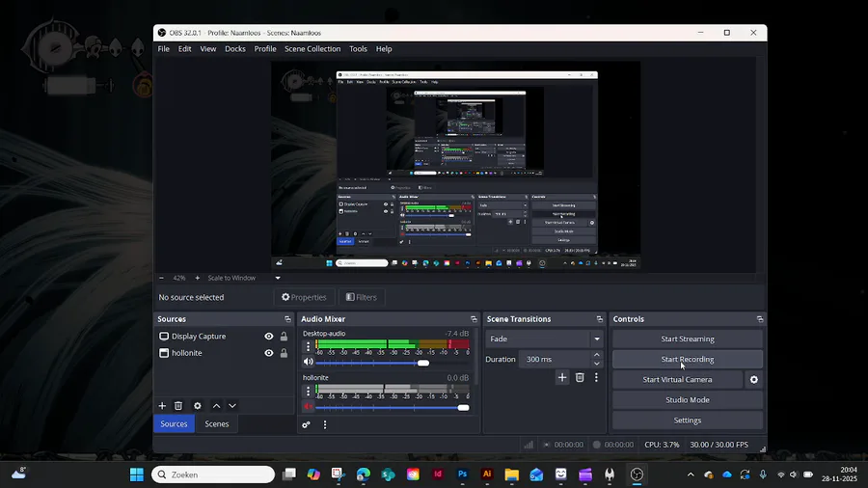This screenshot has height=488, width=868.
Task: Pop out the Sources dock
Action: 287,319
